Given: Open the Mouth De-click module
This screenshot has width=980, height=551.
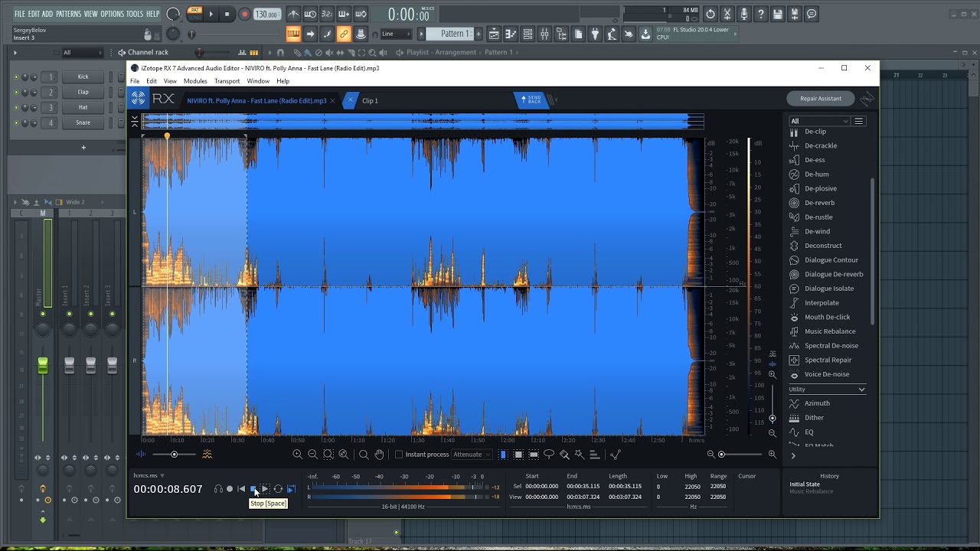Looking at the screenshot, I should point(827,317).
